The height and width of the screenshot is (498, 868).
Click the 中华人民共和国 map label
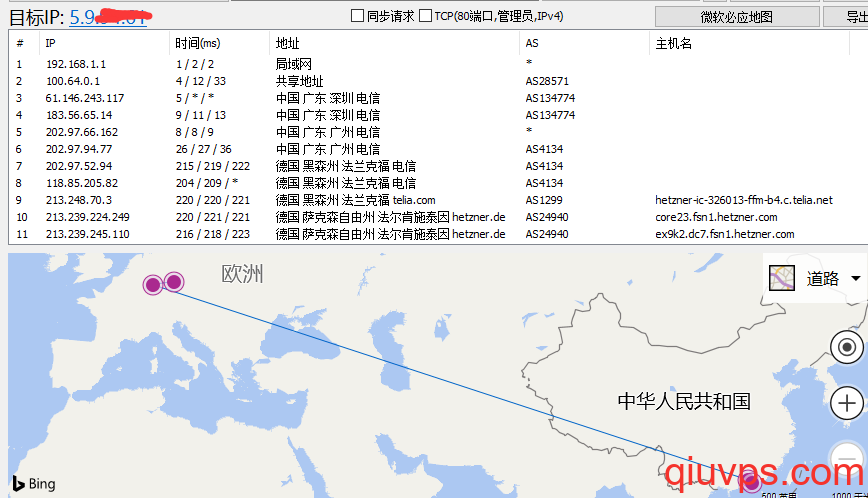click(684, 402)
